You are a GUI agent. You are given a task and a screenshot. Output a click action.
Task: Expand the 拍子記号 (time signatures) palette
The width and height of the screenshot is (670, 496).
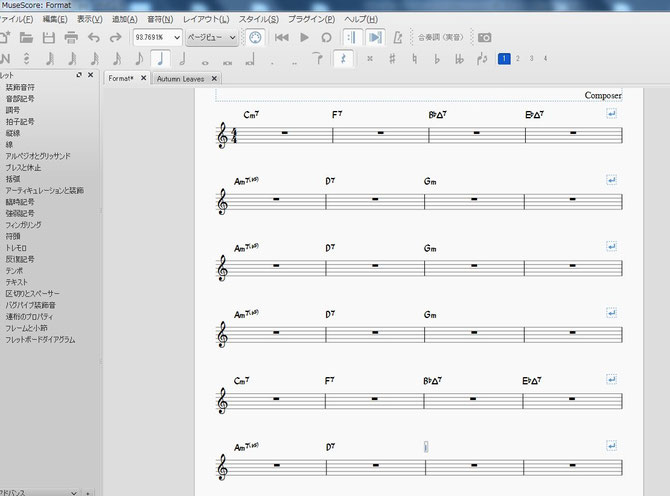[20, 122]
